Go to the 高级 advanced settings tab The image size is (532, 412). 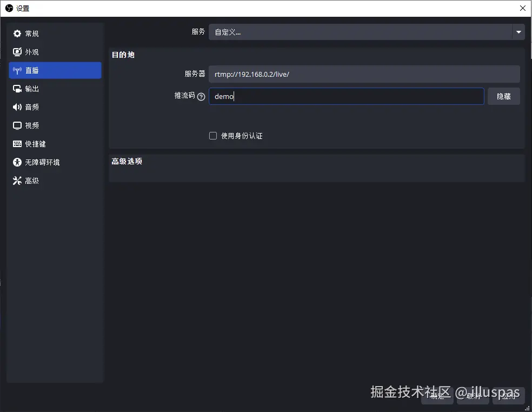click(55, 181)
